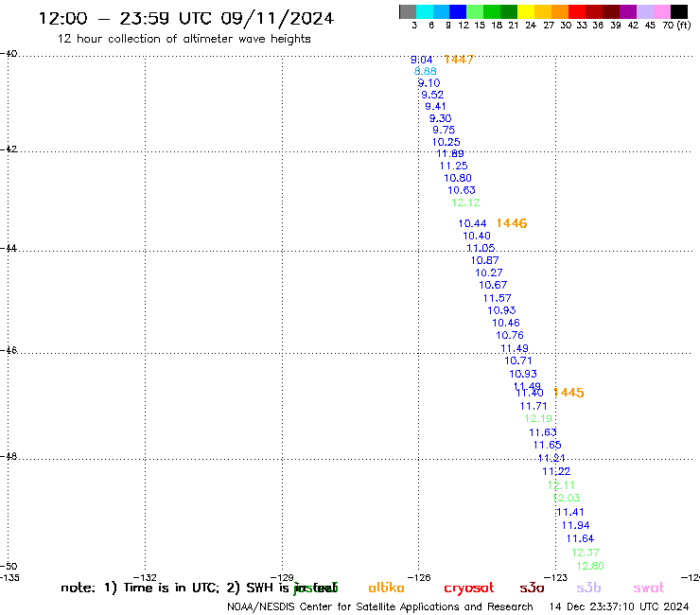Select the yellow swatch in the color scale
700x615 pixels.
526,11
